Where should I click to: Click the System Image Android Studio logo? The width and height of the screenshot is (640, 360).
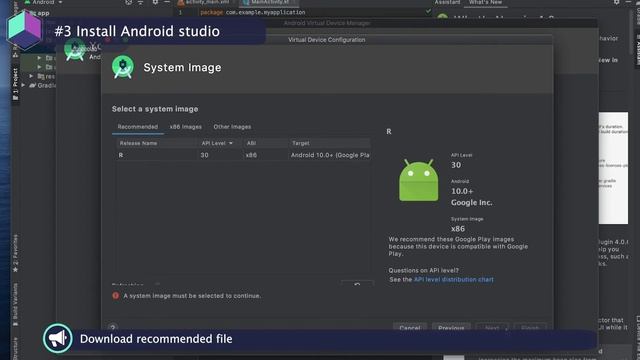(123, 67)
